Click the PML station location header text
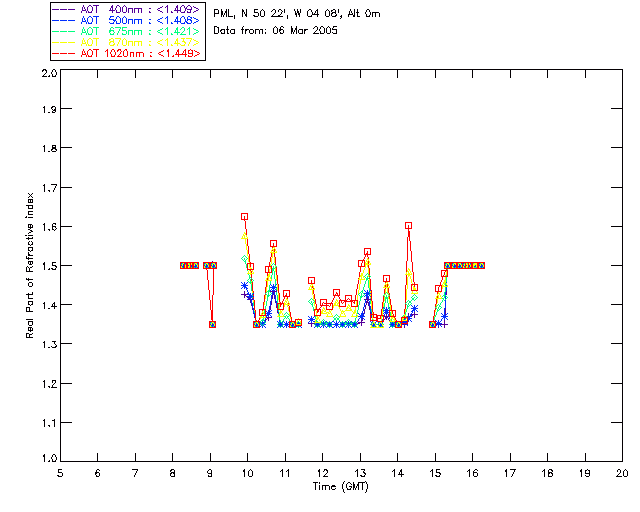The image size is (640, 512). click(x=297, y=14)
